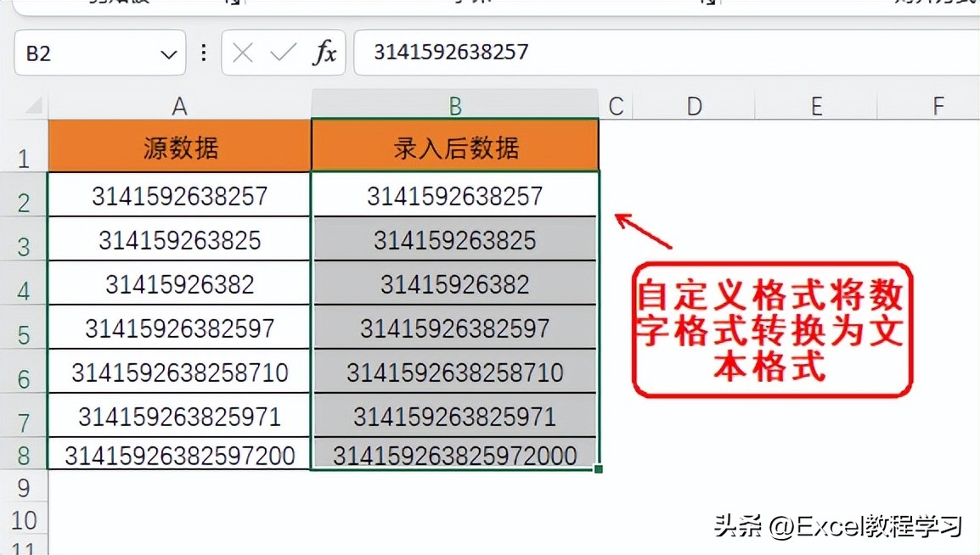Click the Cancel (X) icon in formula bar
This screenshot has height=555, width=980.
click(242, 53)
